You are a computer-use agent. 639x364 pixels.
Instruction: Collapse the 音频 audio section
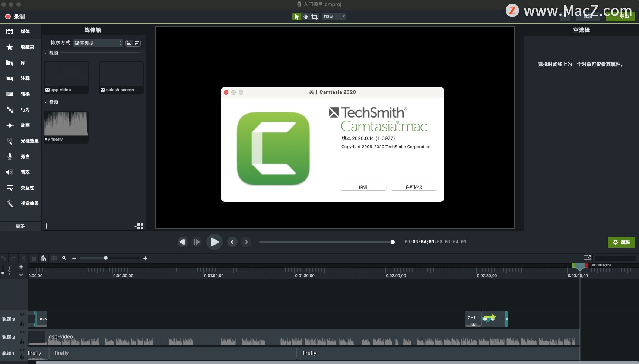click(x=45, y=102)
